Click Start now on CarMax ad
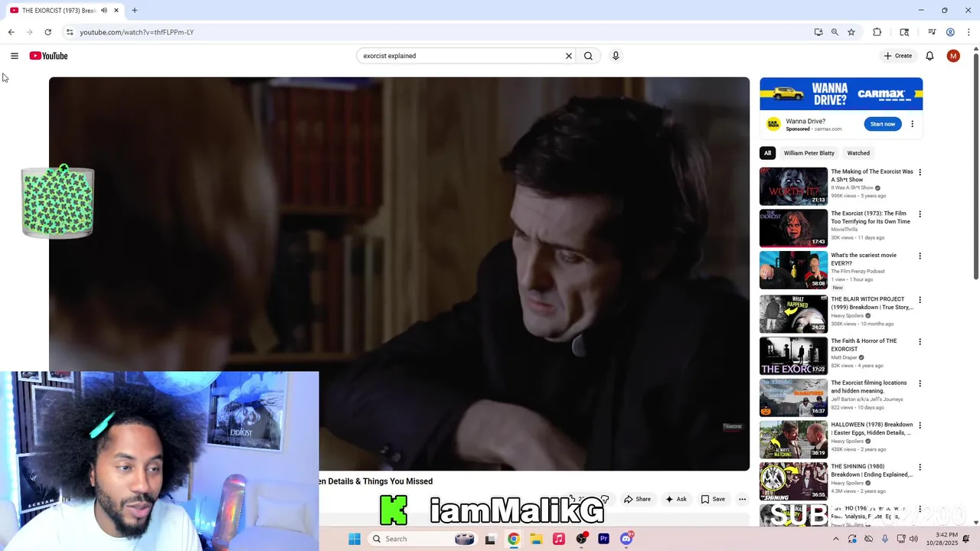980x551 pixels. pos(883,124)
